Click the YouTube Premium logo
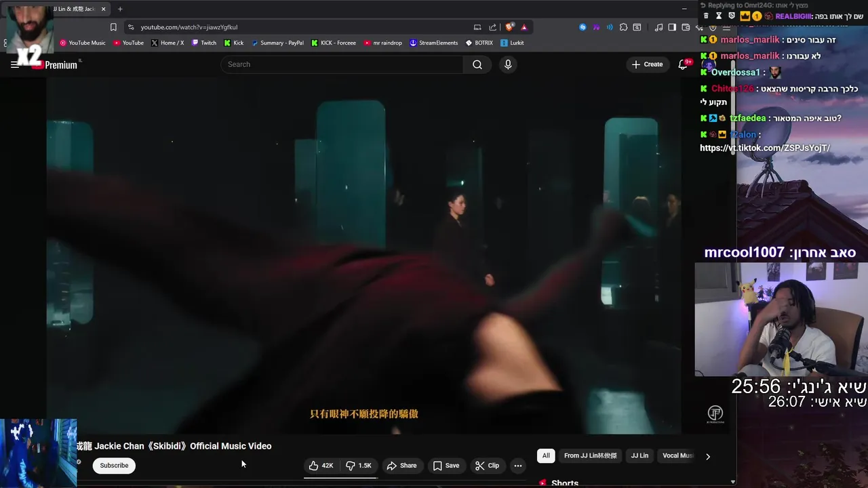The width and height of the screenshot is (868, 488). [x=54, y=64]
